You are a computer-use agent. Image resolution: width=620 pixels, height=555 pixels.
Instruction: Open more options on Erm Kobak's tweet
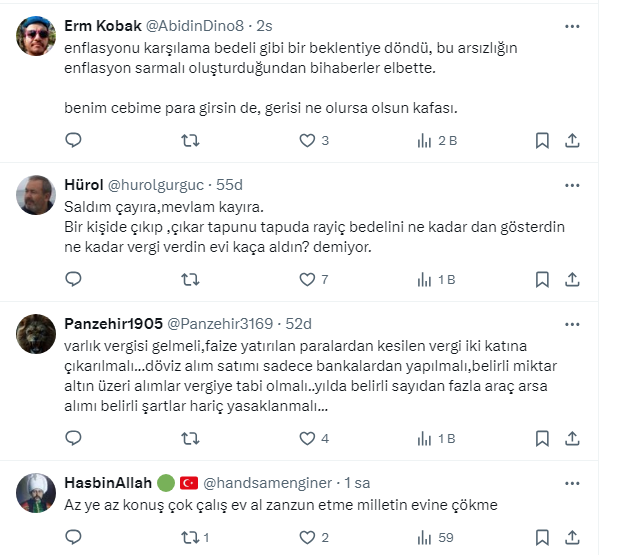tap(572, 25)
